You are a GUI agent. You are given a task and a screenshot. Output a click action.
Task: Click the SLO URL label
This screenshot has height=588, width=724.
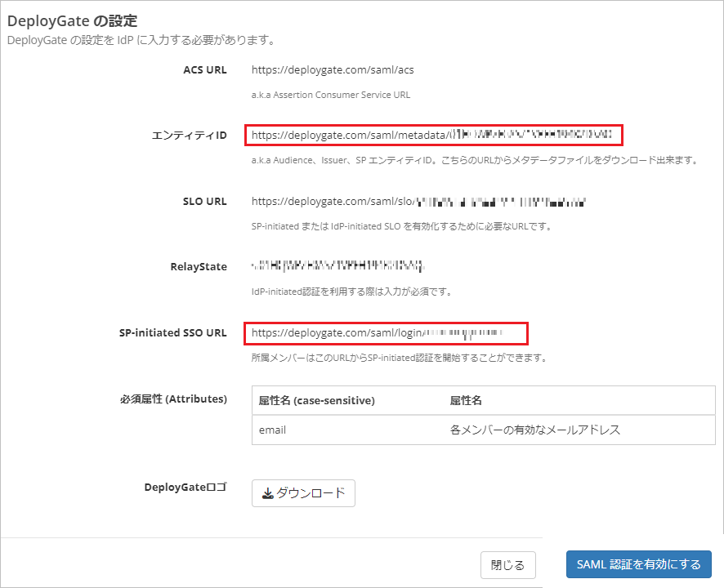point(205,201)
